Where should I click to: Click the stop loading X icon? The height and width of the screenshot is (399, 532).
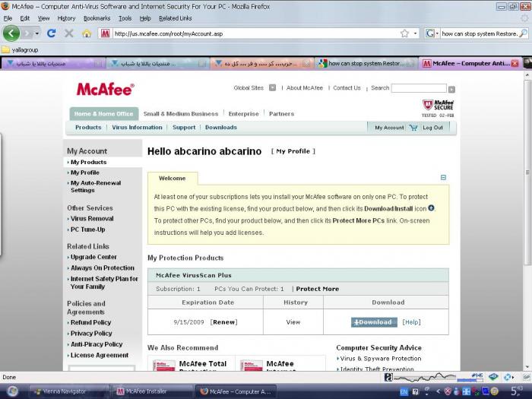point(69,33)
